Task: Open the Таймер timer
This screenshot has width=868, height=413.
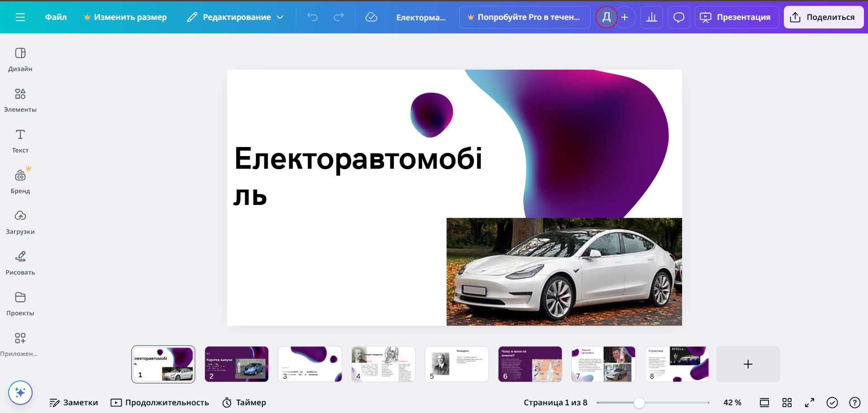Action: pyautogui.click(x=244, y=403)
